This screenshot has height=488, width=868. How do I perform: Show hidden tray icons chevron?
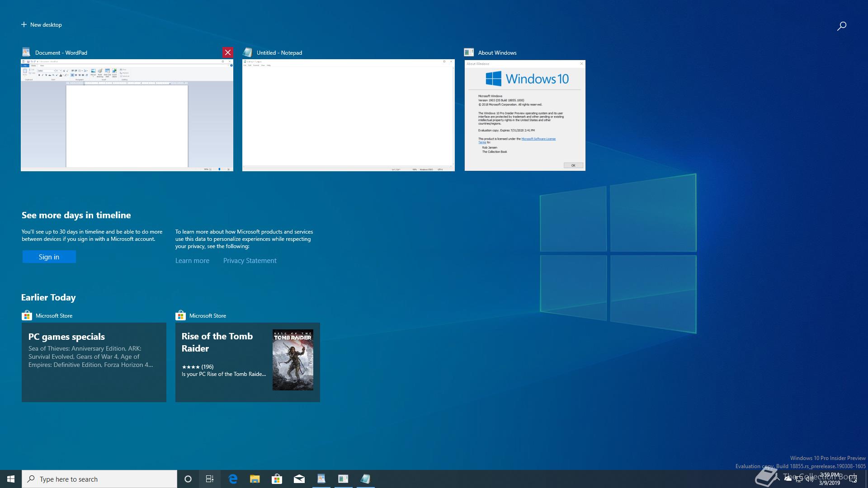tap(777, 479)
